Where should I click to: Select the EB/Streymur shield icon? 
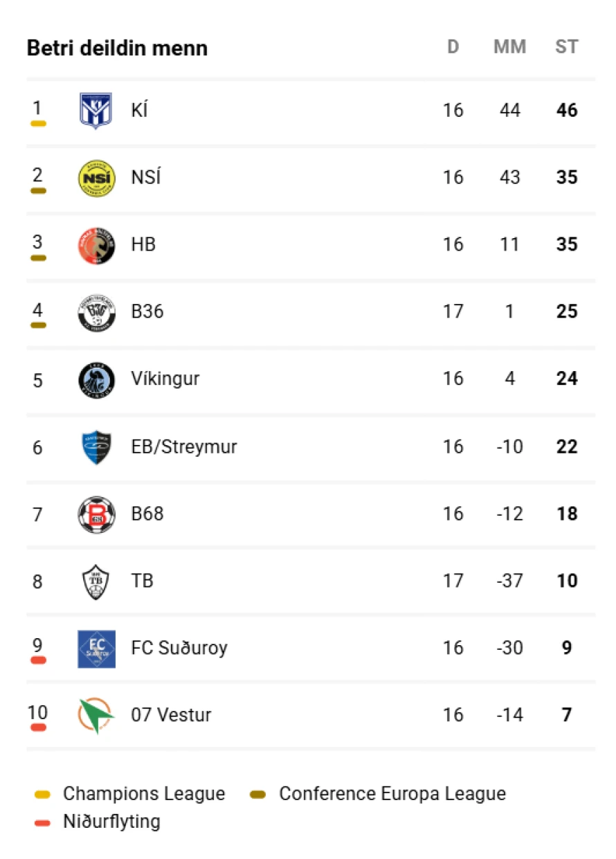point(96,447)
